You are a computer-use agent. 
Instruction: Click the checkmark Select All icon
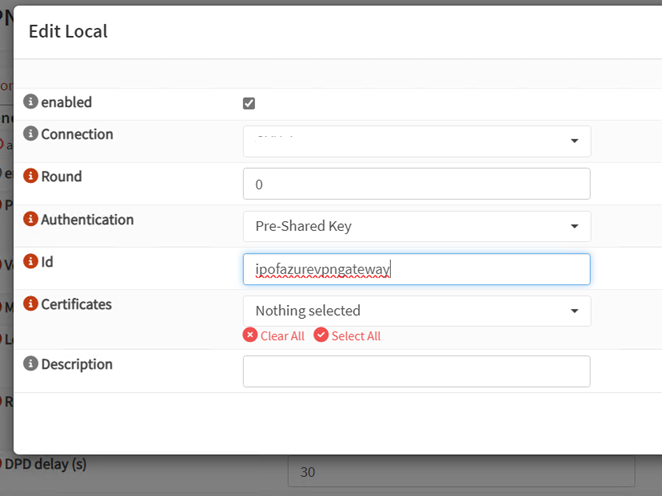click(321, 336)
